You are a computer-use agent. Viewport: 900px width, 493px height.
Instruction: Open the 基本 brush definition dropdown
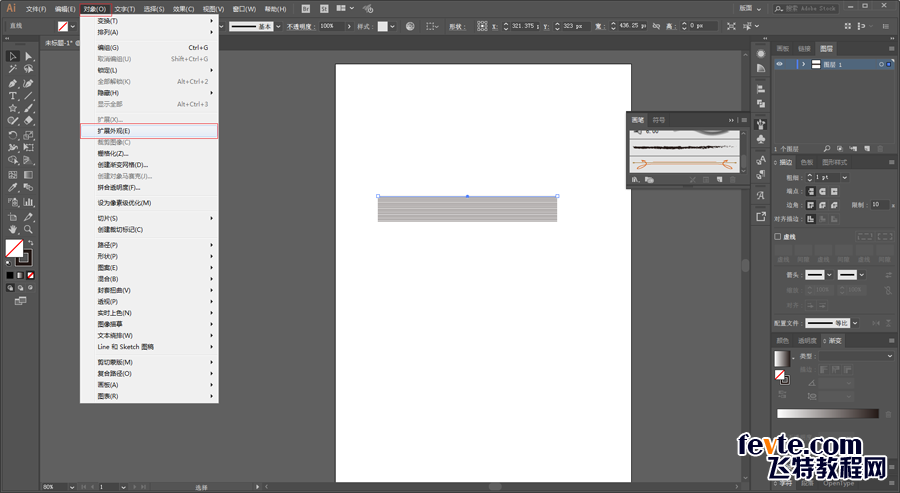[278, 26]
